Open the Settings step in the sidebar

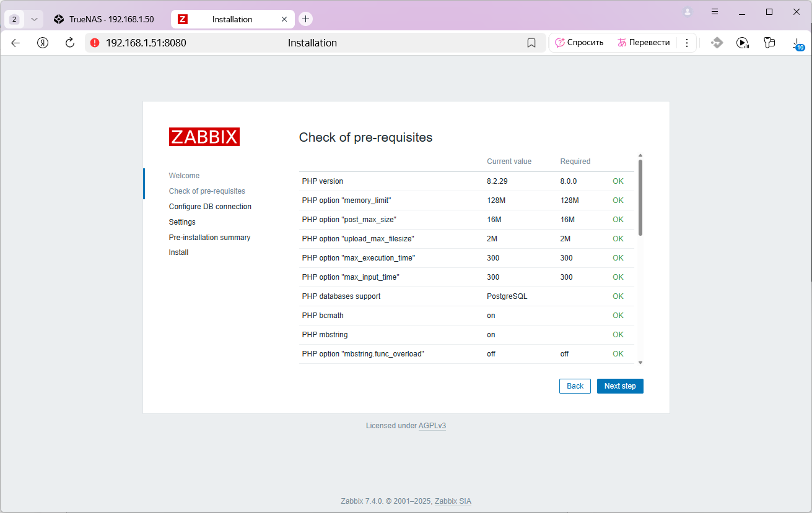coord(182,222)
